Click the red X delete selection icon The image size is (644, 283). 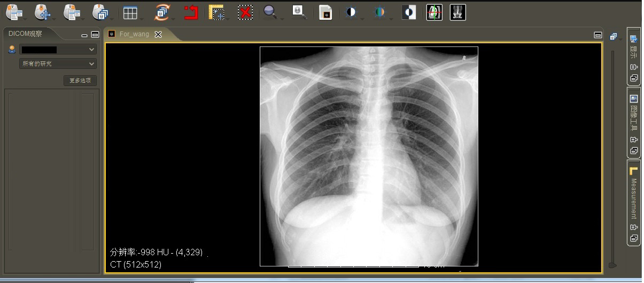click(x=245, y=12)
